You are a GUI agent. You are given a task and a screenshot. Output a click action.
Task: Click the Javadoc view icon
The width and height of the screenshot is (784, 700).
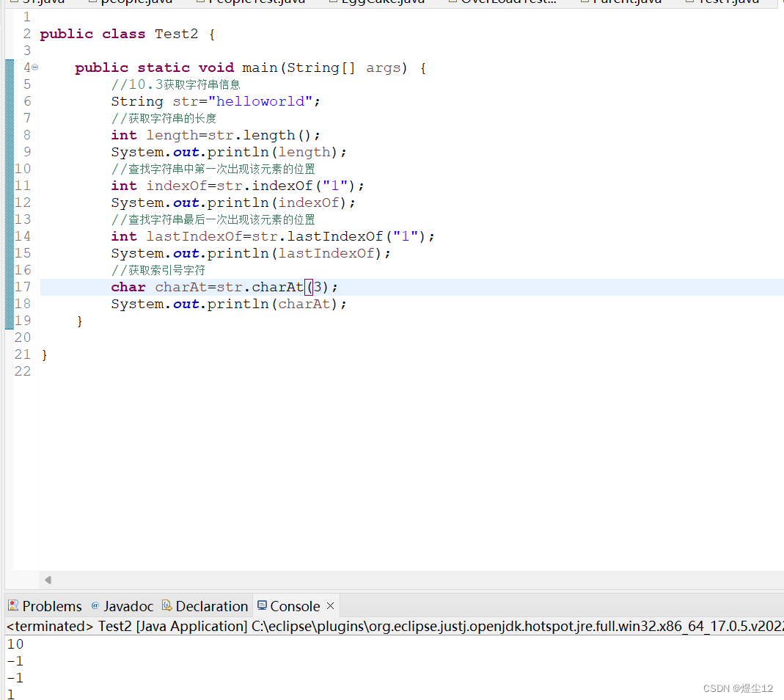click(x=95, y=605)
